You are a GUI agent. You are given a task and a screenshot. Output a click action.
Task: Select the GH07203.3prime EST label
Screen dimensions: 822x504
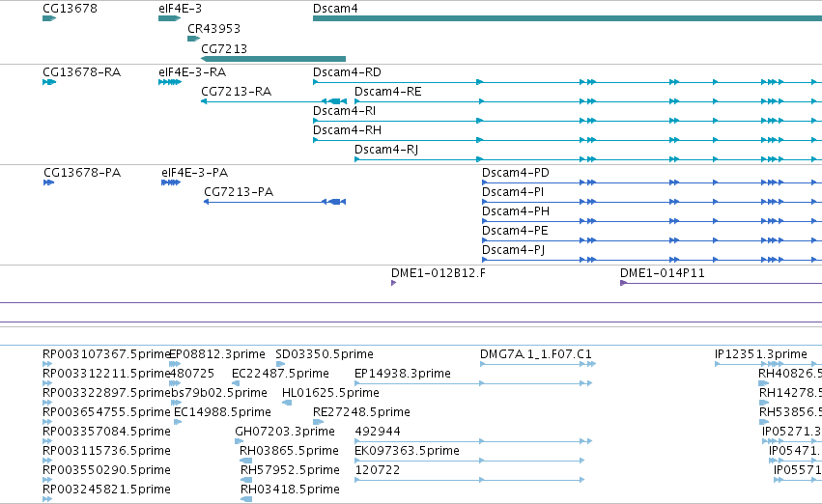(285, 432)
